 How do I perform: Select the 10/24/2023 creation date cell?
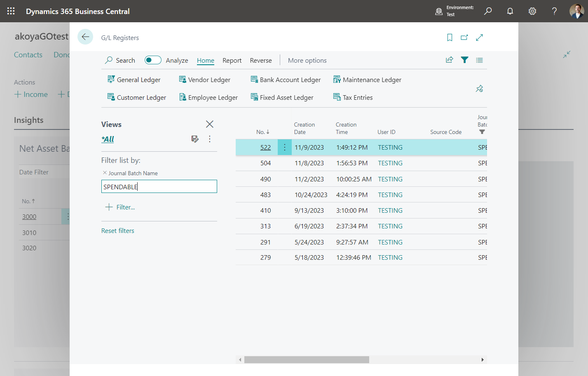(x=311, y=195)
